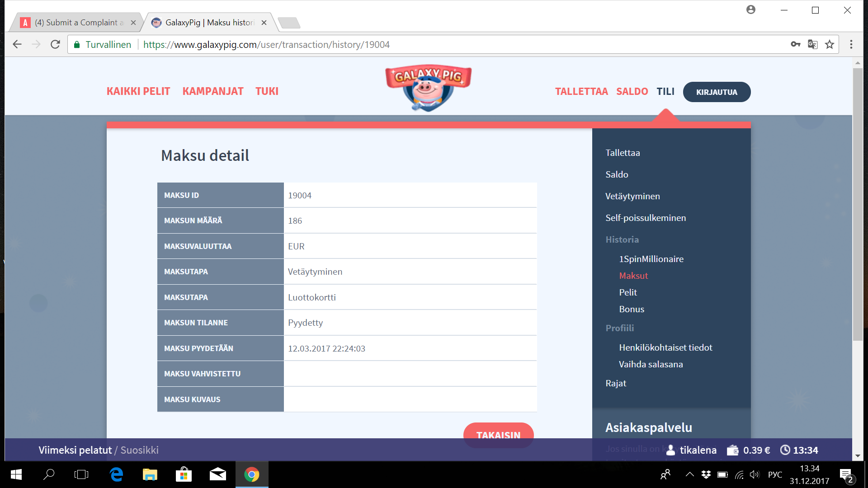868x488 pixels.
Task: Click the tikalena user icon
Action: point(671,450)
